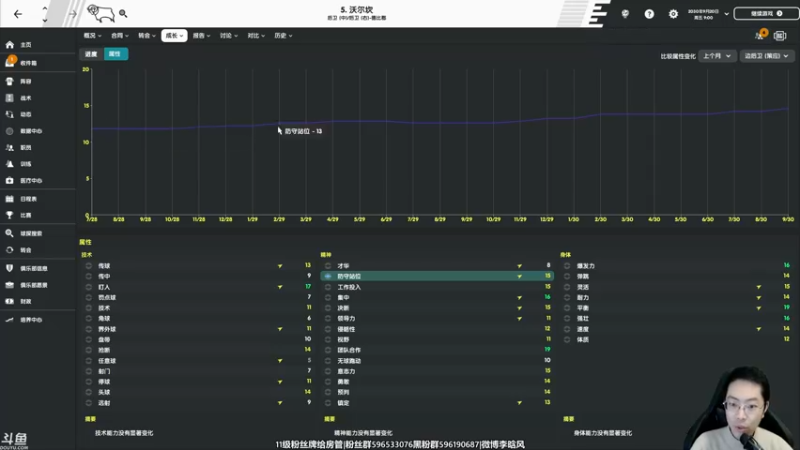Image resolution: width=800 pixels, height=450 pixels.
Task: Open the 训练 training cone icon
Action: pyautogui.click(x=10, y=164)
